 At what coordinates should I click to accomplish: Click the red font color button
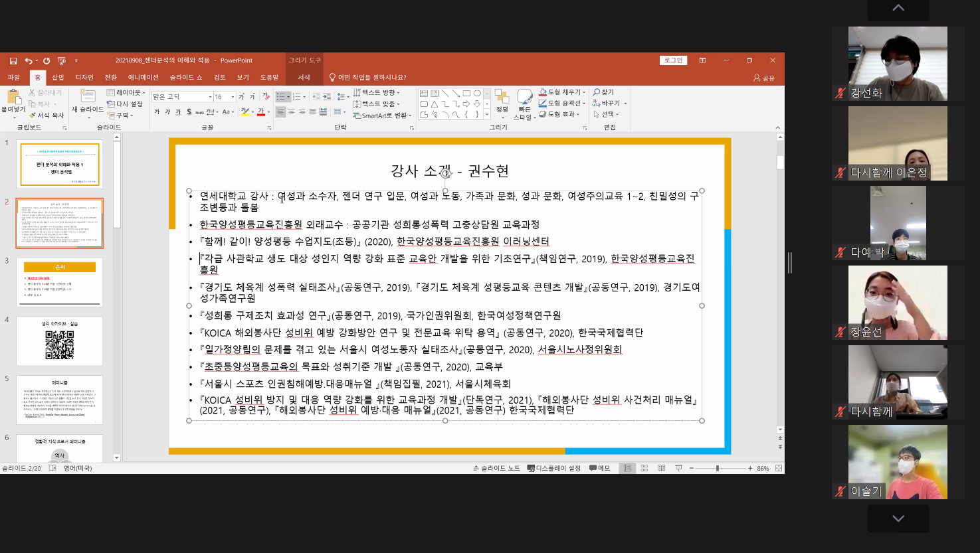point(260,112)
